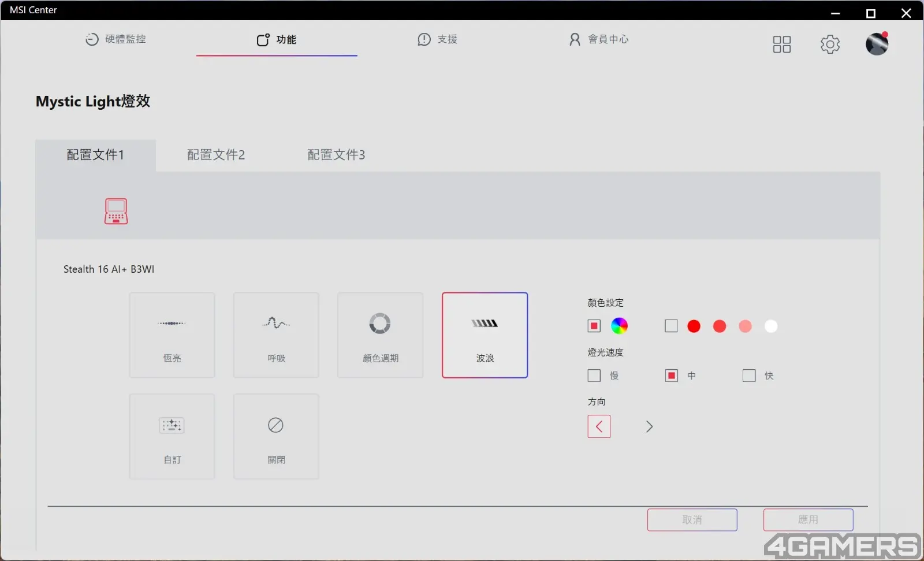Open the 硬體監控 hardware monitor tab
The height and width of the screenshot is (561, 924).
[x=115, y=39]
